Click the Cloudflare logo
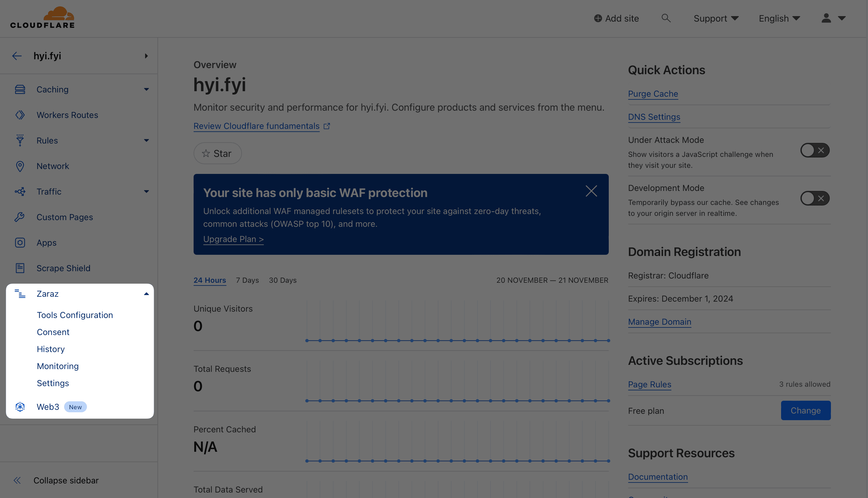 click(x=42, y=17)
